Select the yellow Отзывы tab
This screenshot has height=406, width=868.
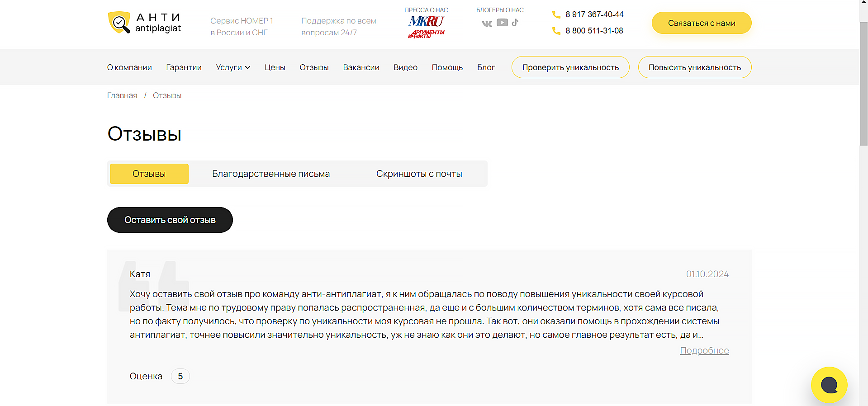pos(149,174)
